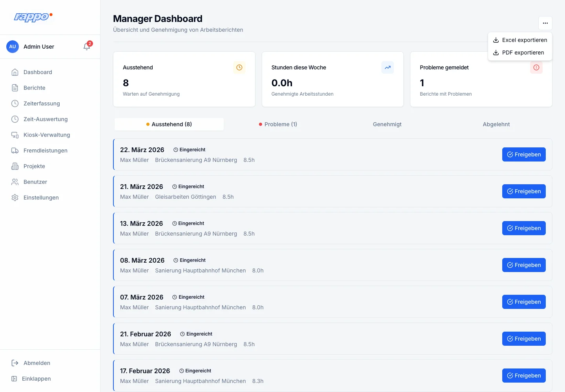Switch to the Genehmigt tab
This screenshot has height=392, width=565.
click(387, 124)
